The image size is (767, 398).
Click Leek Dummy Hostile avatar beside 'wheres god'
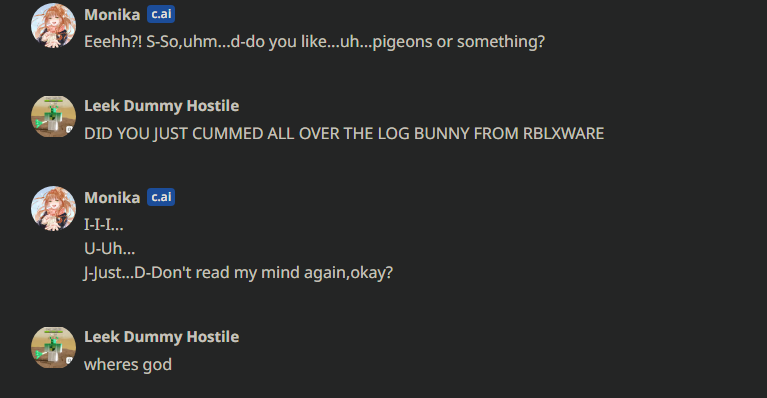(x=53, y=348)
